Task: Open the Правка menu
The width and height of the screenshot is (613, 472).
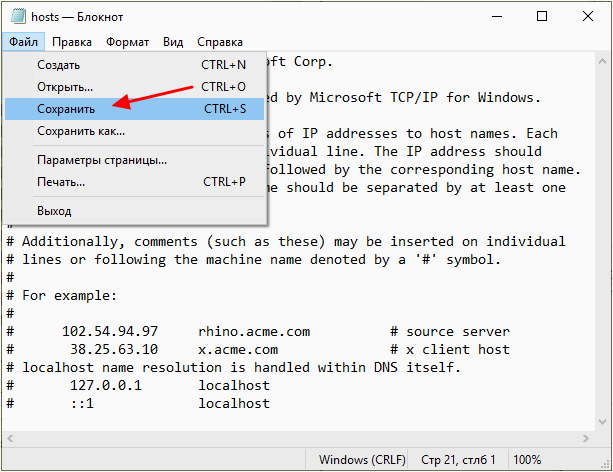Action: 72,42
